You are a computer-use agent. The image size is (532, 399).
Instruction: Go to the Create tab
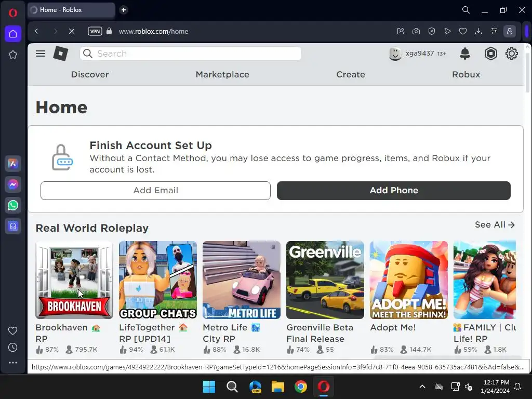(x=351, y=74)
